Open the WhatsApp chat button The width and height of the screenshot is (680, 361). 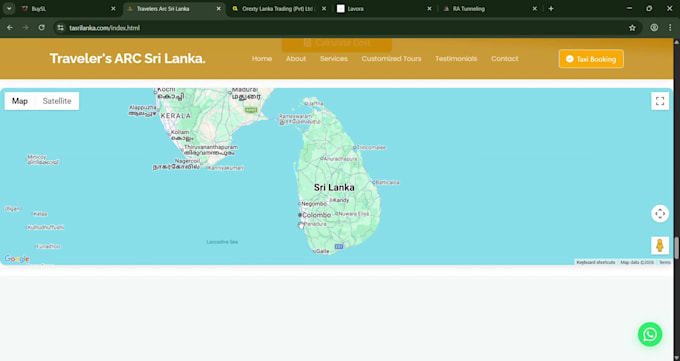650,334
